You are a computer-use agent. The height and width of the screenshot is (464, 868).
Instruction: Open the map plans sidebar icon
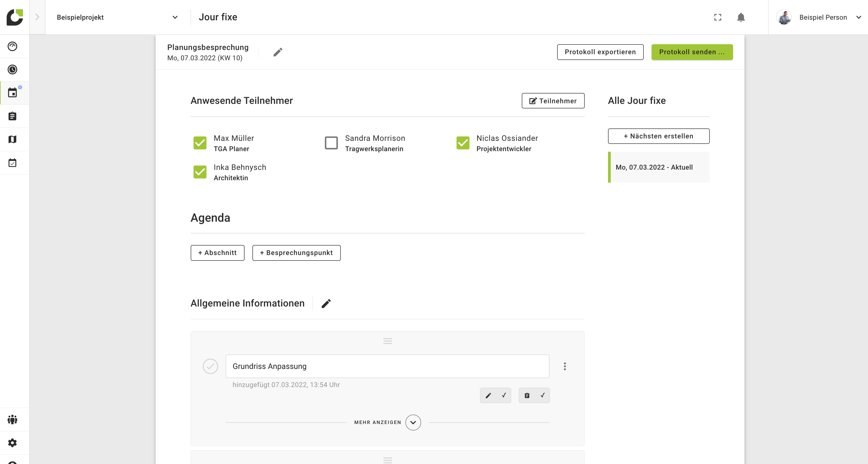[12, 139]
